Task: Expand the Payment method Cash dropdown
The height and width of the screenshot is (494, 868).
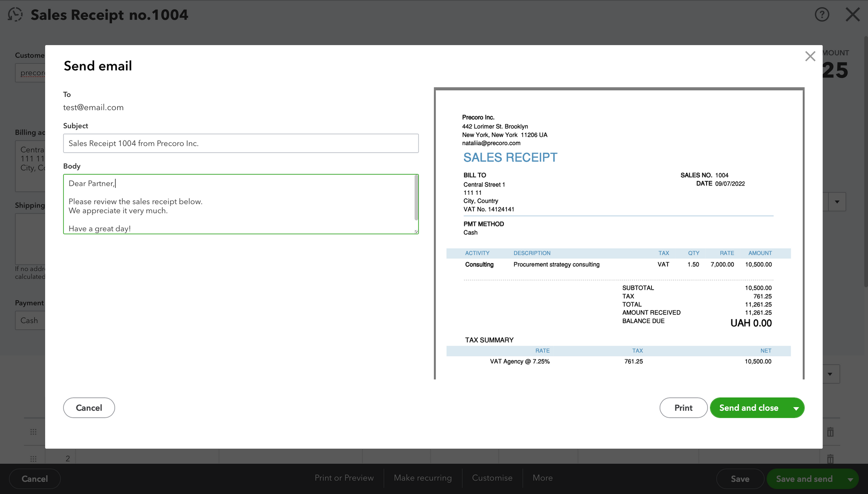Action: point(30,320)
